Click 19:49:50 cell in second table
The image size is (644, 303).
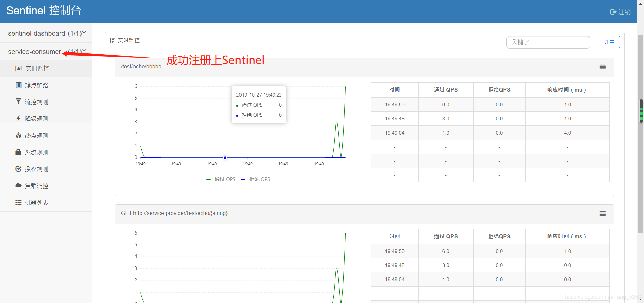(x=395, y=251)
